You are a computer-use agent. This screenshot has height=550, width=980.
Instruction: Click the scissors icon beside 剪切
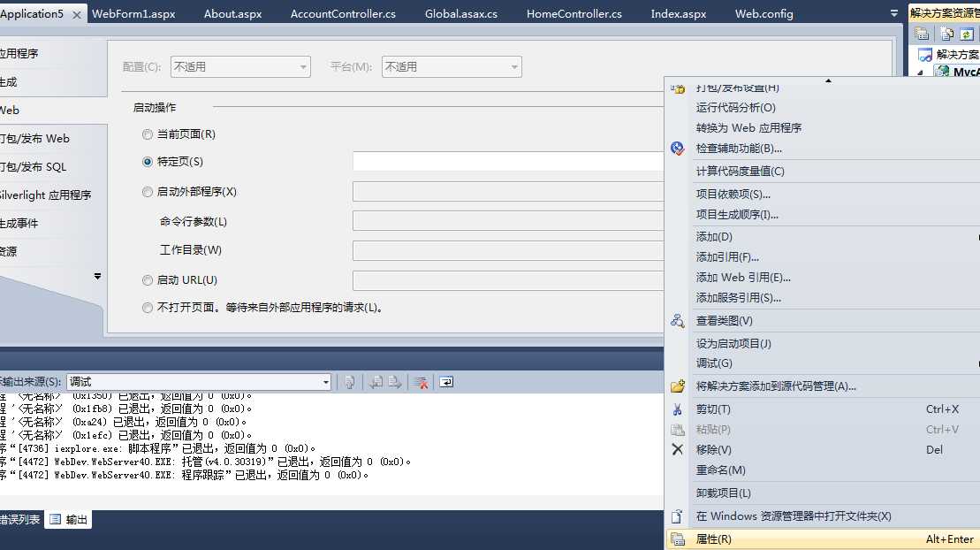click(678, 409)
